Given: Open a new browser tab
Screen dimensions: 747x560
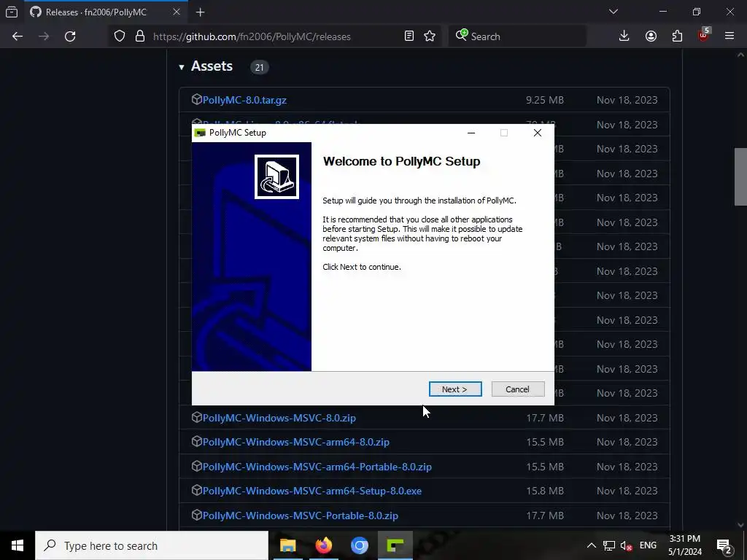Looking at the screenshot, I should click(x=201, y=12).
